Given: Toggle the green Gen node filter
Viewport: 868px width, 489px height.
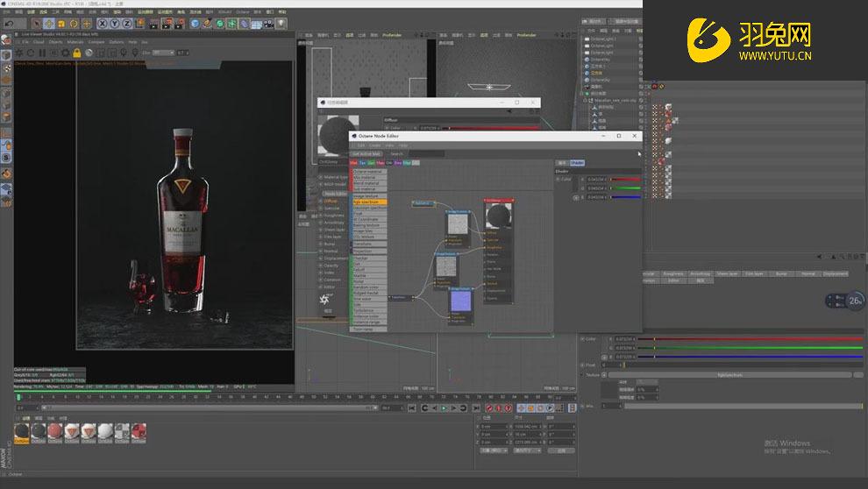Looking at the screenshot, I should [371, 163].
